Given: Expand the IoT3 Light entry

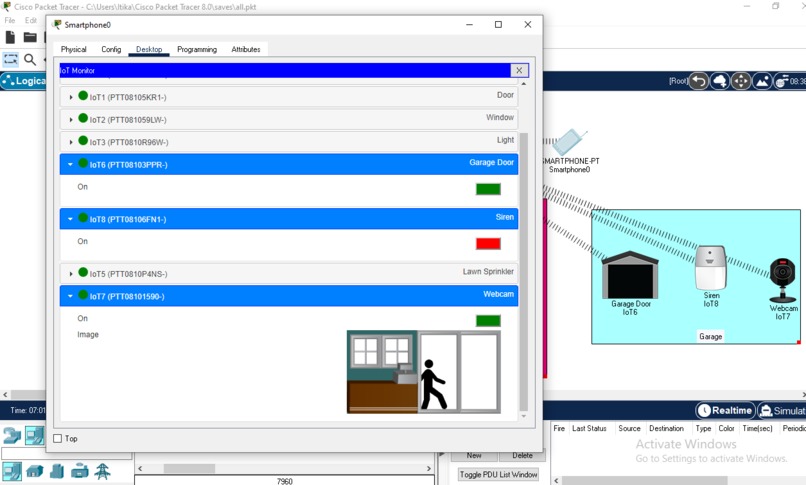Looking at the screenshot, I should tap(71, 142).
